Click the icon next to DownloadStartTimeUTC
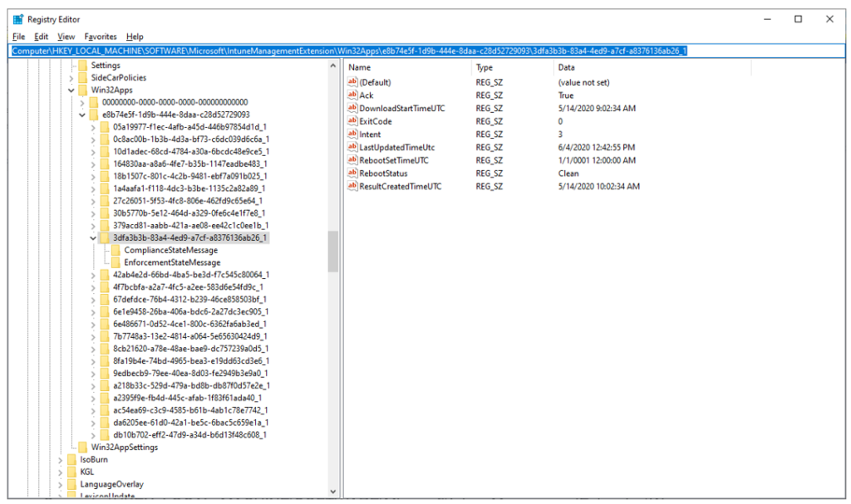Viewport: 851px width, 504px height. (x=352, y=109)
